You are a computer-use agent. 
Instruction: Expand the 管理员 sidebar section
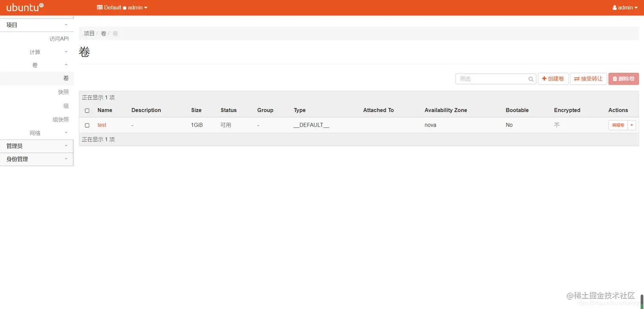point(37,146)
